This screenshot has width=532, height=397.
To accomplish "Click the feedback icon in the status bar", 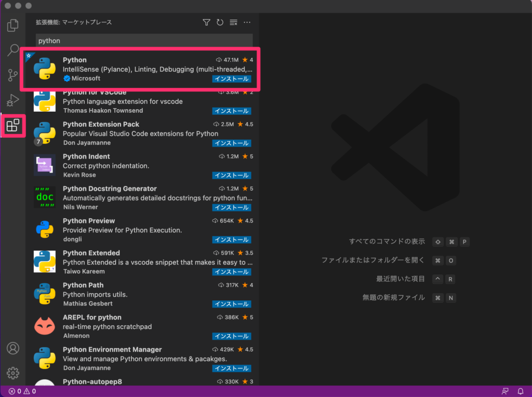I will (x=505, y=391).
